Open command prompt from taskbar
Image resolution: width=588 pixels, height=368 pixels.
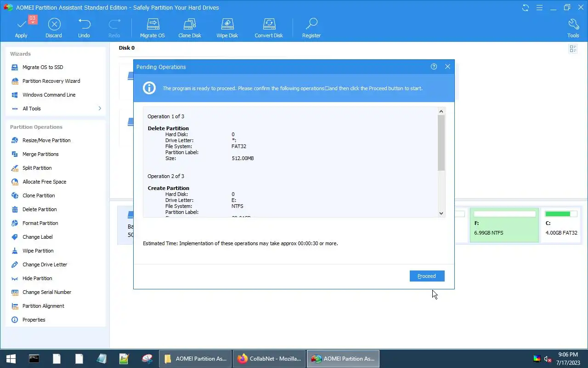34,359
